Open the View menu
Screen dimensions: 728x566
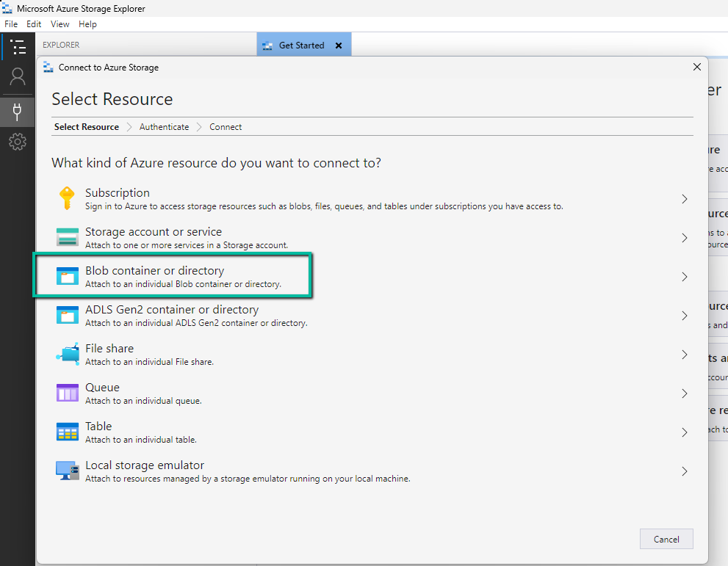click(x=60, y=24)
